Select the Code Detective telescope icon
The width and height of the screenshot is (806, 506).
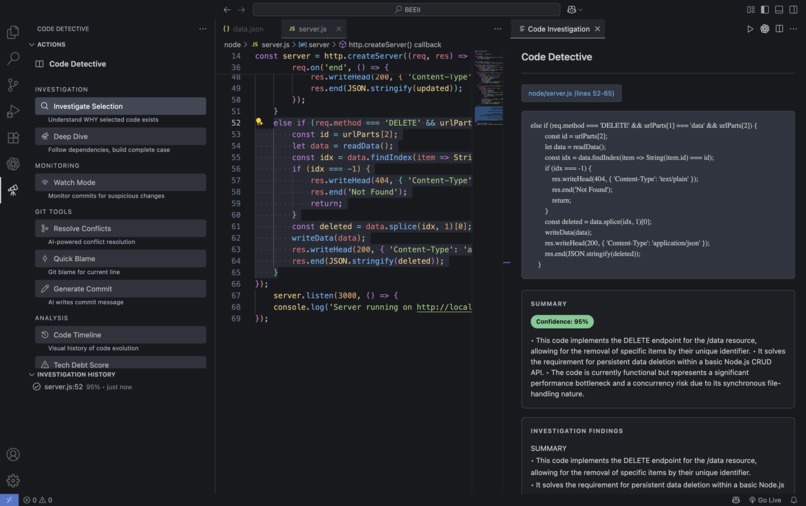click(x=13, y=190)
